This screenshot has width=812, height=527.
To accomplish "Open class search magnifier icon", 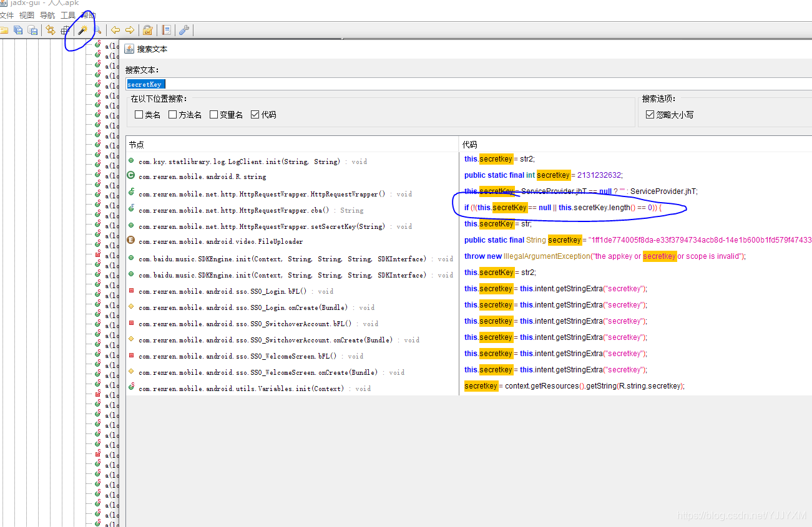I will click(97, 30).
